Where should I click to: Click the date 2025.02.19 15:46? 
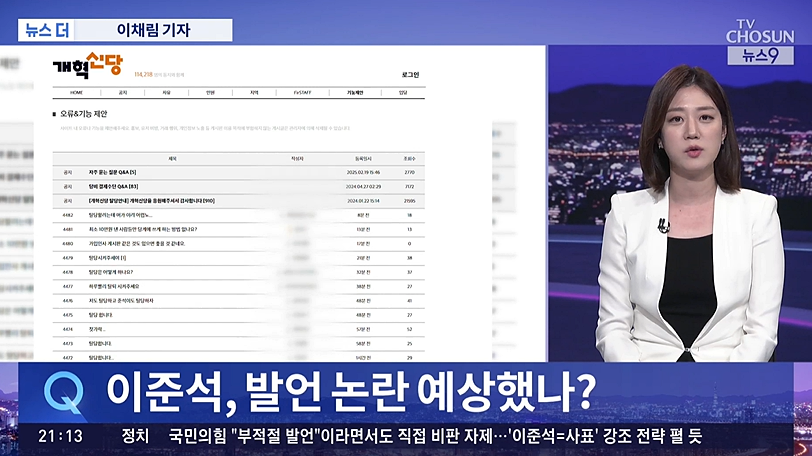(363, 172)
